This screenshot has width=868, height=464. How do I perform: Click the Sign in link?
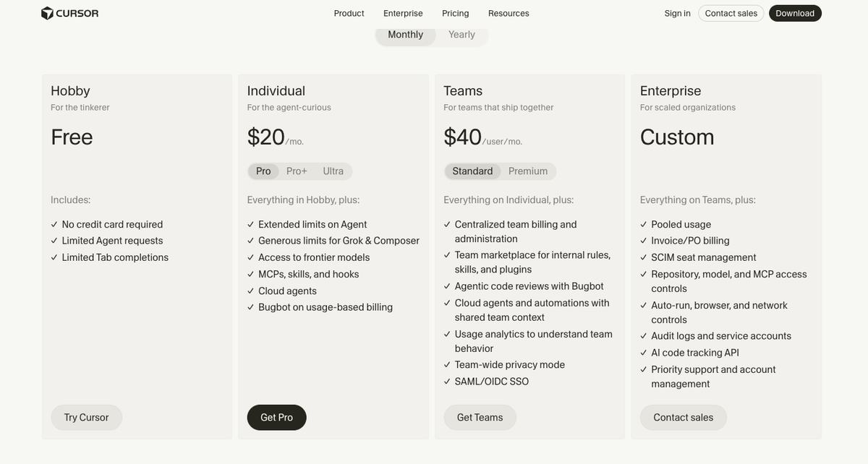[677, 13]
